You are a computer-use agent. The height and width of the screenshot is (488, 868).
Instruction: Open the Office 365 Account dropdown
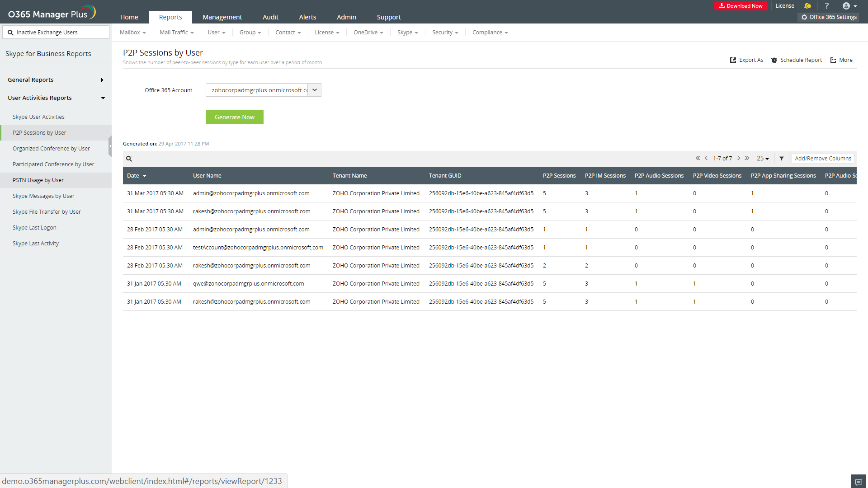click(x=315, y=90)
